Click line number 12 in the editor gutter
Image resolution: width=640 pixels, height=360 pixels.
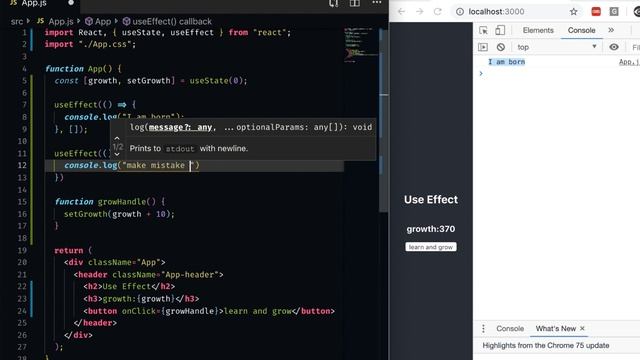click(x=22, y=165)
